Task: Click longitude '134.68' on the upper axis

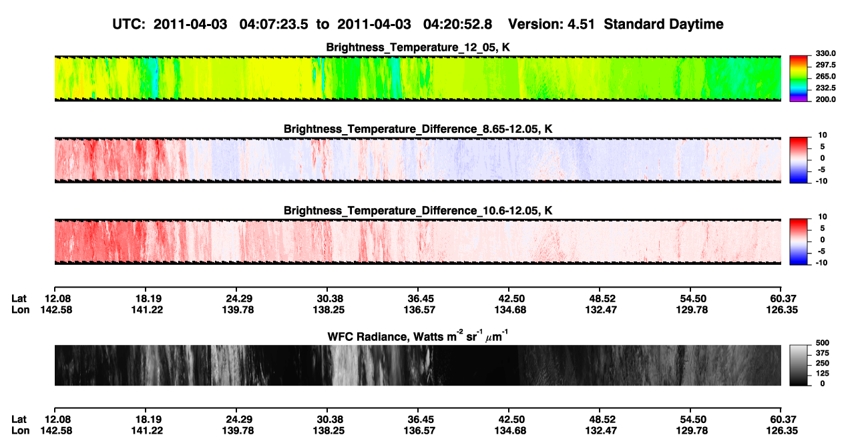Action: (510, 310)
